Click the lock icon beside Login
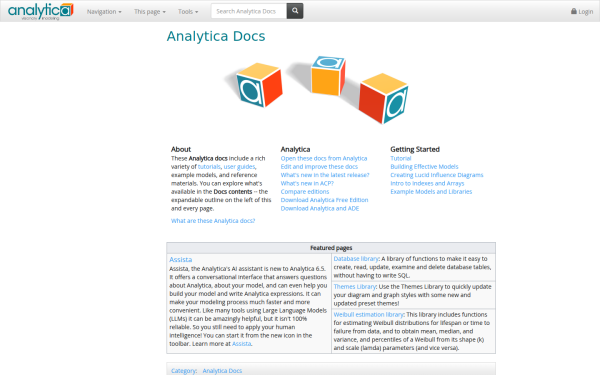This screenshot has width=600, height=375. (574, 11)
